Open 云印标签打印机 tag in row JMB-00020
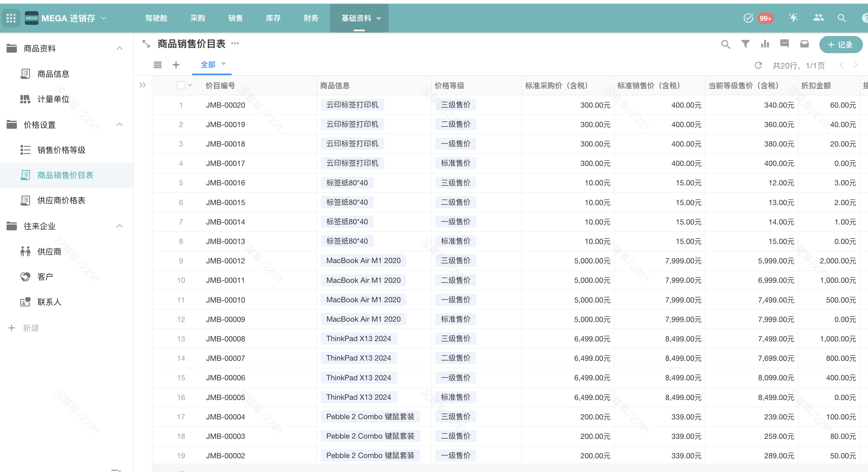The image size is (868, 472). pos(352,105)
